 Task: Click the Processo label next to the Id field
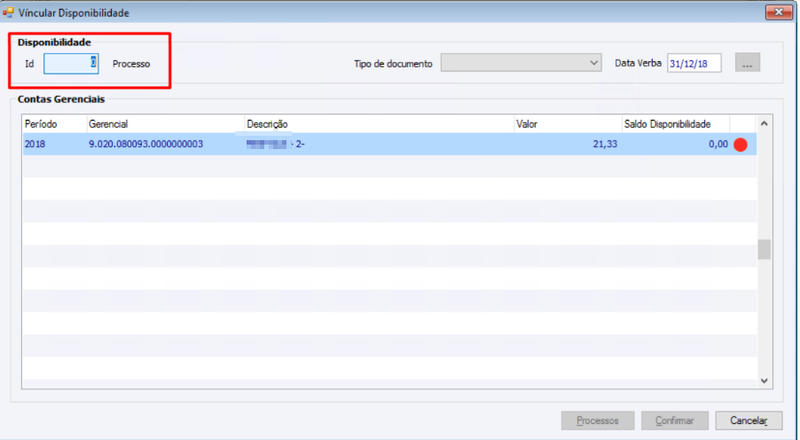coord(131,64)
